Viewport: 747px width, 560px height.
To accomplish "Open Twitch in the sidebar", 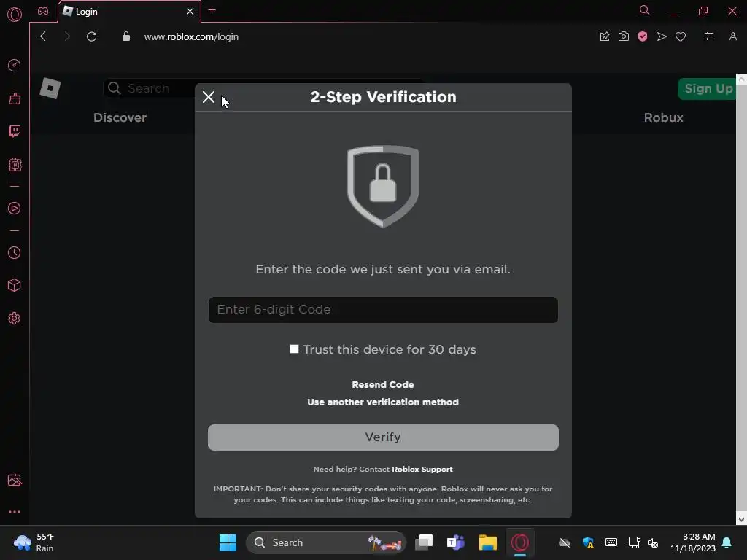I will coord(15,131).
